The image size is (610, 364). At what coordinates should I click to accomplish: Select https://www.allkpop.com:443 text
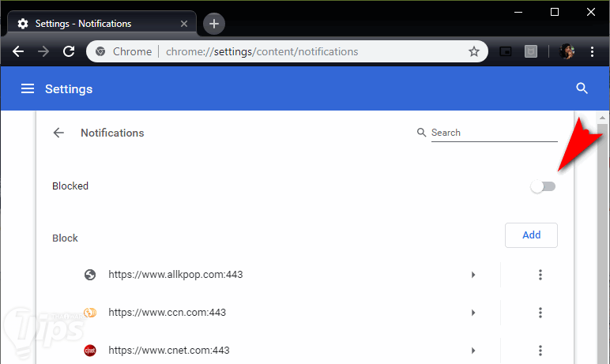point(175,275)
